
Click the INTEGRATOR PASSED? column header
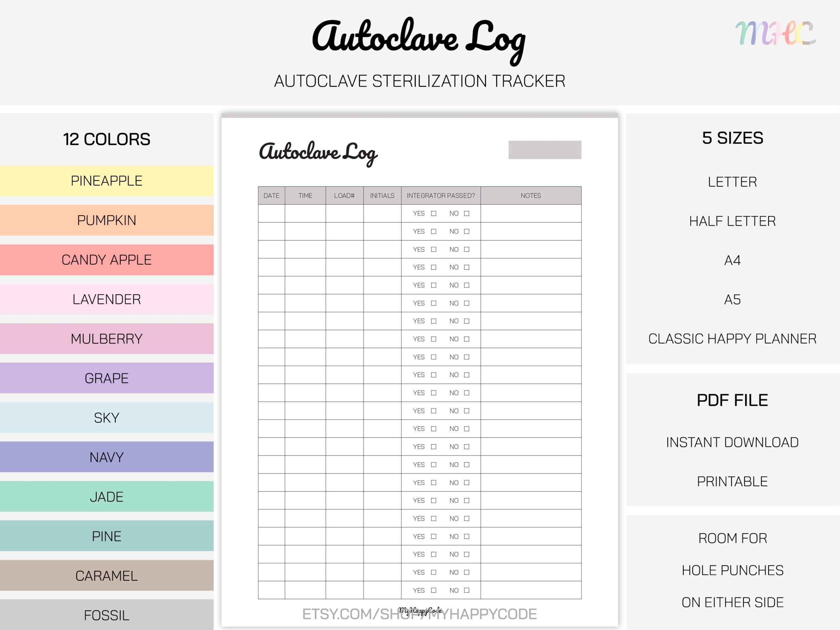pos(440,196)
